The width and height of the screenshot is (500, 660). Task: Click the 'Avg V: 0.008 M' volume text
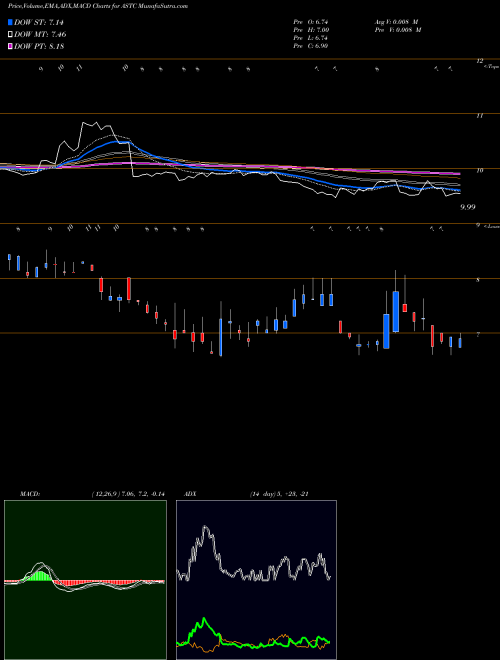[x=396, y=22]
